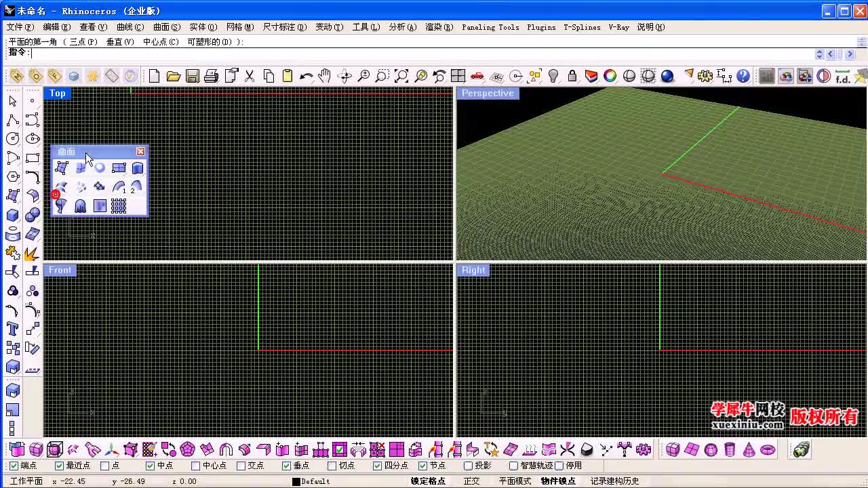This screenshot has height=488, width=868.
Task: Click the light bulb hide objects icon
Action: coord(553,76)
